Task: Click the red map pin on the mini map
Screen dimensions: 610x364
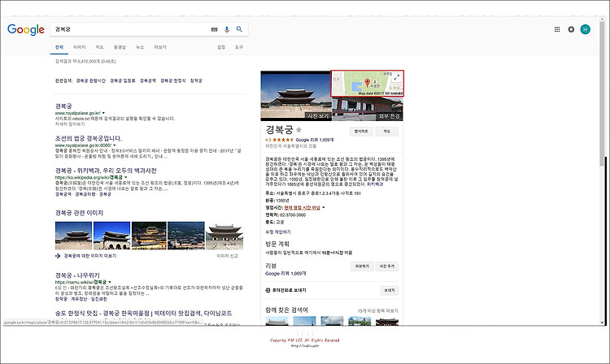Action: [367, 82]
